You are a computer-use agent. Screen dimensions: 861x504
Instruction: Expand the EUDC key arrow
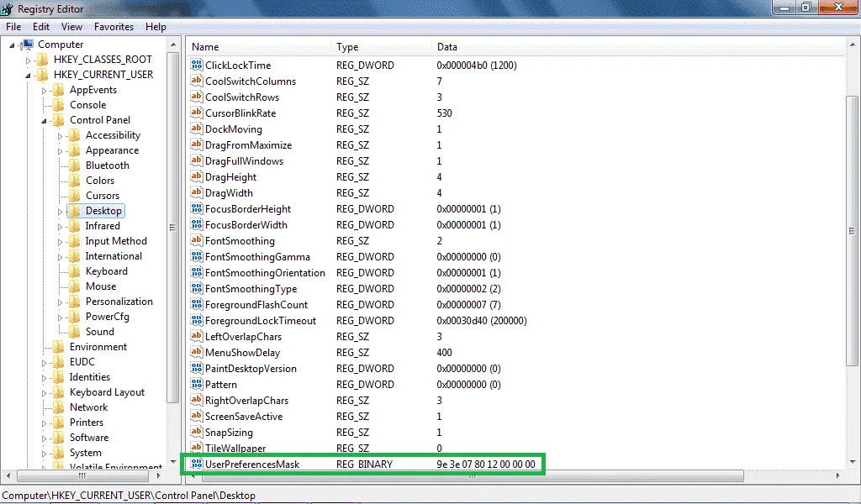[44, 363]
